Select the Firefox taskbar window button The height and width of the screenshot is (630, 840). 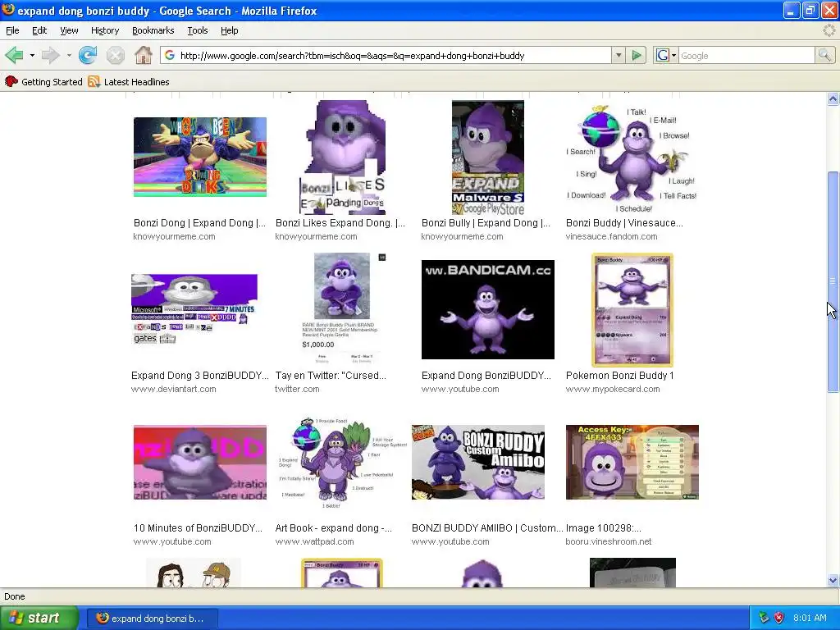click(x=152, y=618)
